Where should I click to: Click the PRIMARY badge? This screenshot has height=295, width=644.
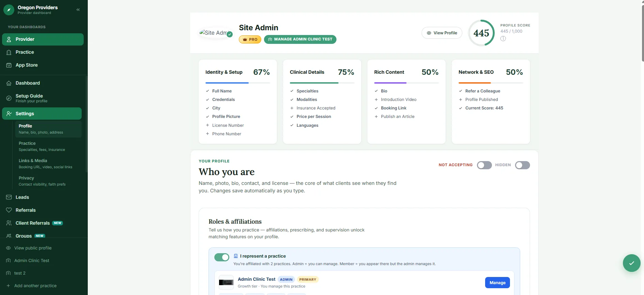[x=308, y=279]
